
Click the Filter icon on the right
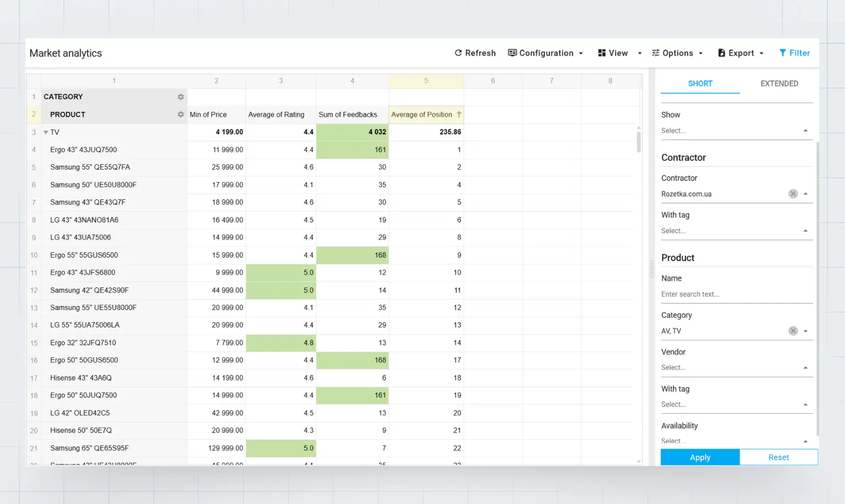point(783,53)
